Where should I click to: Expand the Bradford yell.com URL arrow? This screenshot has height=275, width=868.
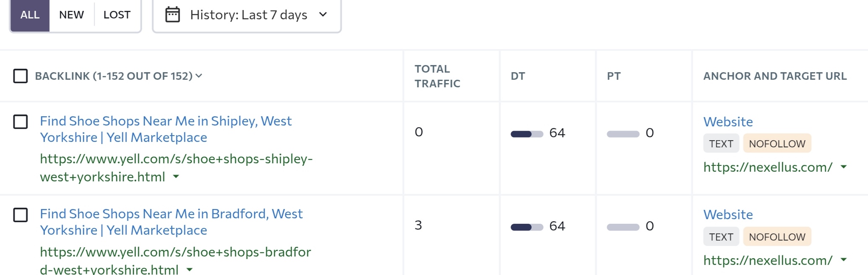[190, 269]
